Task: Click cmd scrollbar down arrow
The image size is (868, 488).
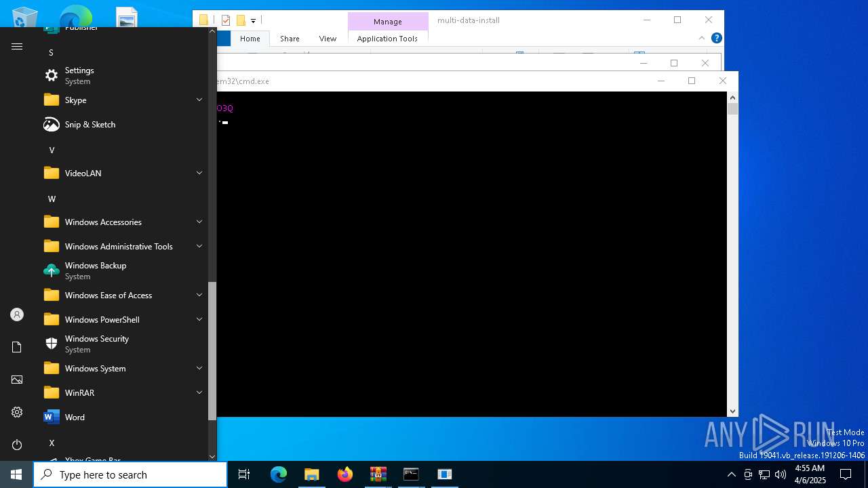Action: (732, 411)
